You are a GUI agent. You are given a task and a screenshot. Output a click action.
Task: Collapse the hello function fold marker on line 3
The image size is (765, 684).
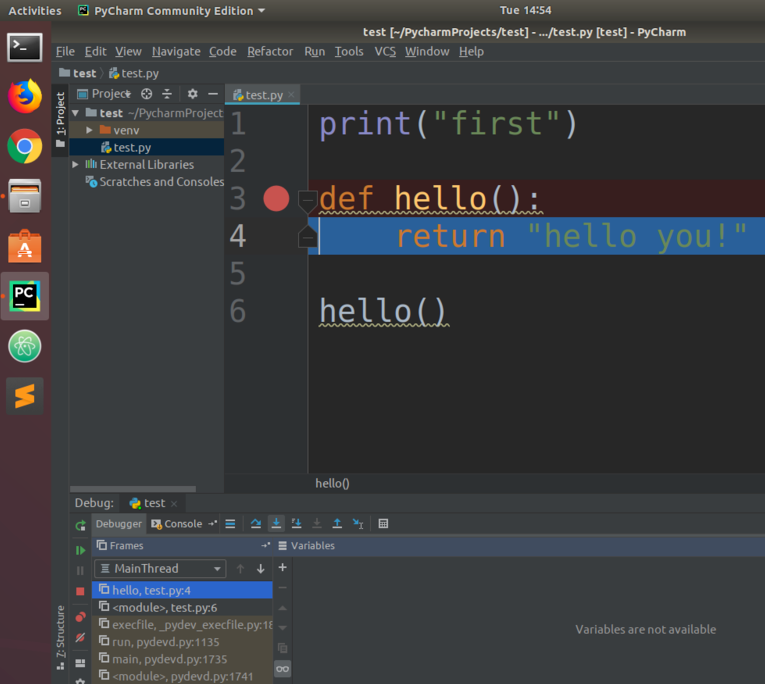pyautogui.click(x=307, y=201)
